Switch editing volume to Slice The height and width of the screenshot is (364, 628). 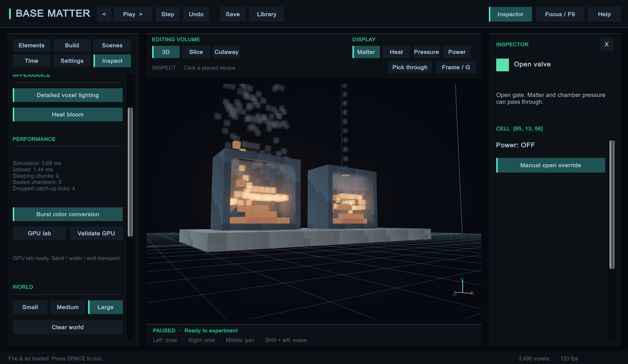click(x=196, y=52)
